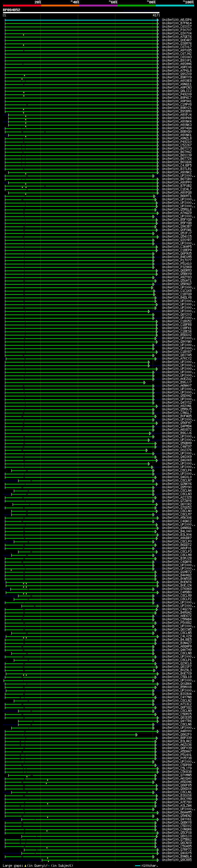The height and width of the screenshot is (868, 197).
Task: Click the white query sequence bar
Action: [x=81, y=13]
